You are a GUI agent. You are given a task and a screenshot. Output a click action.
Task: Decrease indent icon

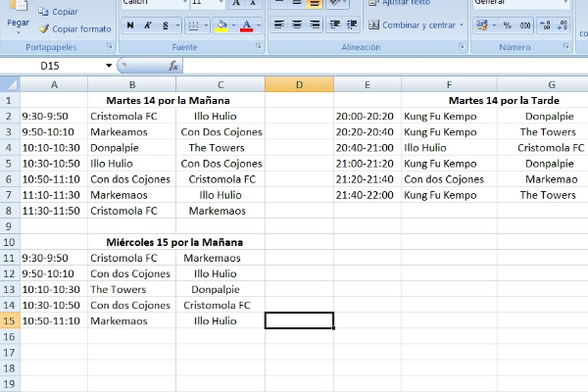pos(334,25)
